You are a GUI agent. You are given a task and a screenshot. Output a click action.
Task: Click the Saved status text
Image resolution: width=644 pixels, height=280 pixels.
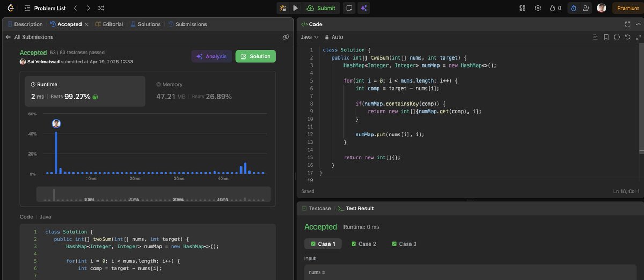click(308, 191)
